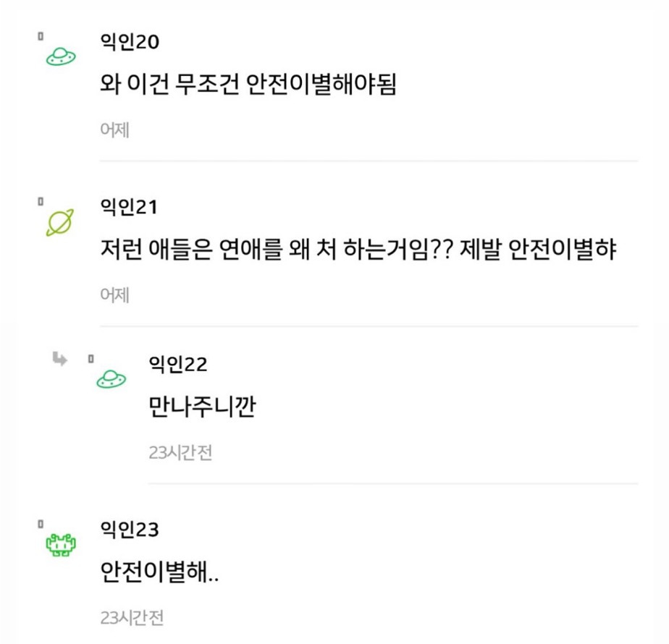This screenshot has height=644, width=669.
Task: Select the username 익인22
Action: point(177,364)
